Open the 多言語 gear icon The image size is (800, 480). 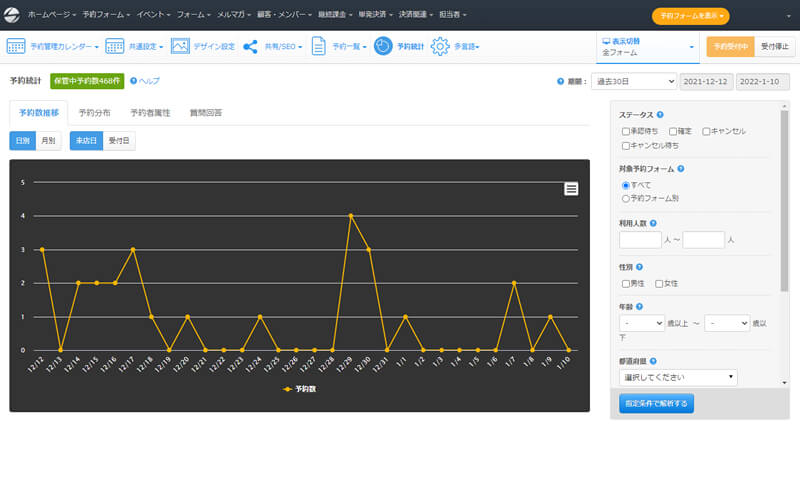440,46
